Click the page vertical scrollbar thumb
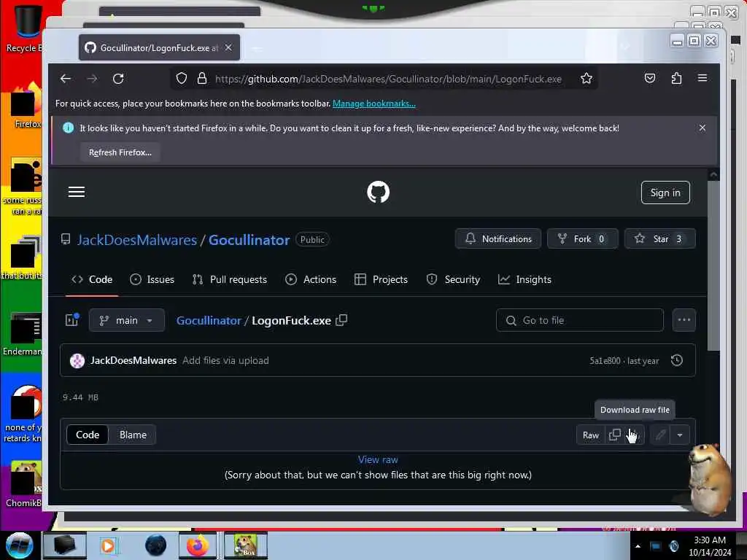Image resolution: width=747 pixels, height=560 pixels. point(713,265)
